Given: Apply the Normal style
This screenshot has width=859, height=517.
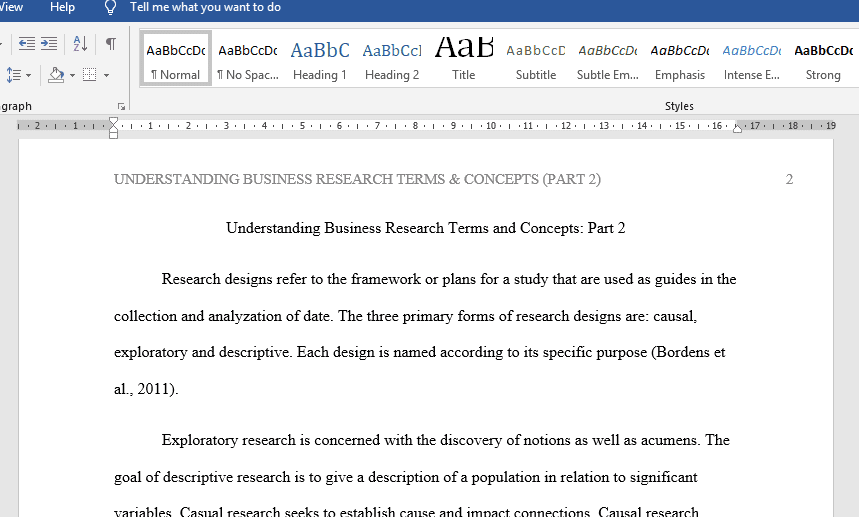Looking at the screenshot, I should pos(176,59).
